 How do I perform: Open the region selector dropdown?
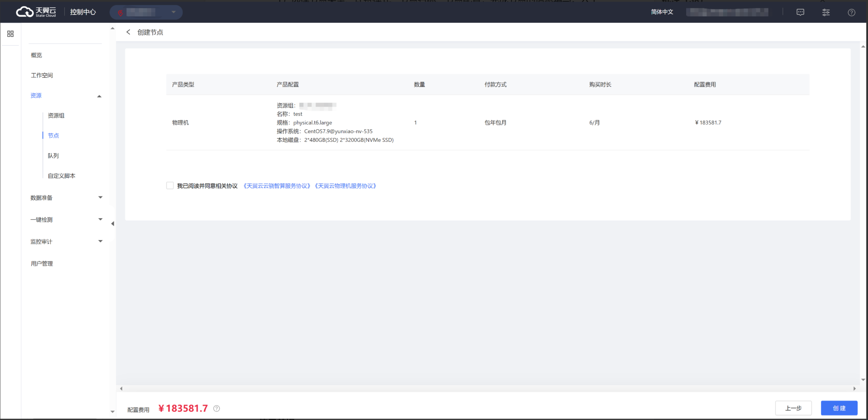pyautogui.click(x=146, y=12)
